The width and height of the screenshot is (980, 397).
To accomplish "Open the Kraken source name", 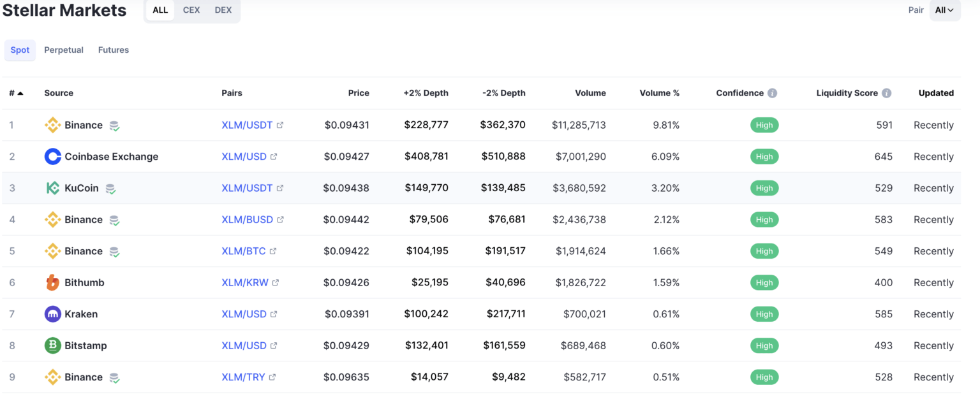I will [81, 314].
